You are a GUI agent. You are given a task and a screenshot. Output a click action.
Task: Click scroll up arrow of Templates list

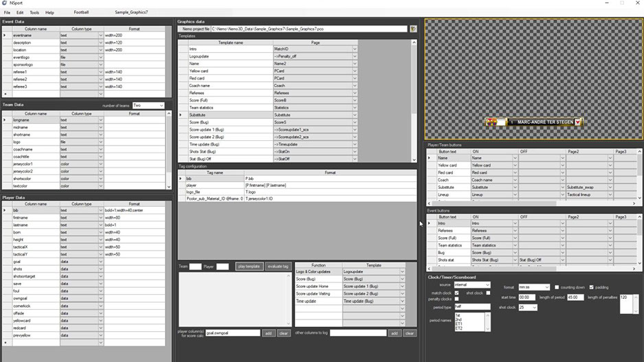pos(414,43)
